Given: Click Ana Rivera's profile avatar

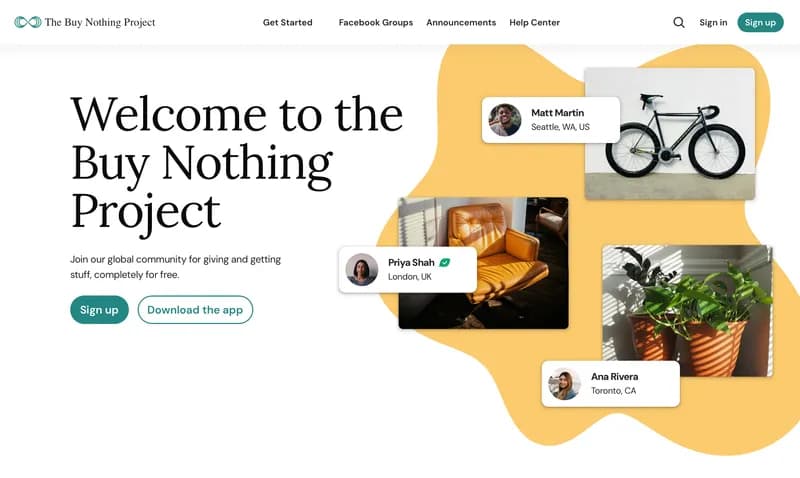Looking at the screenshot, I should (565, 383).
